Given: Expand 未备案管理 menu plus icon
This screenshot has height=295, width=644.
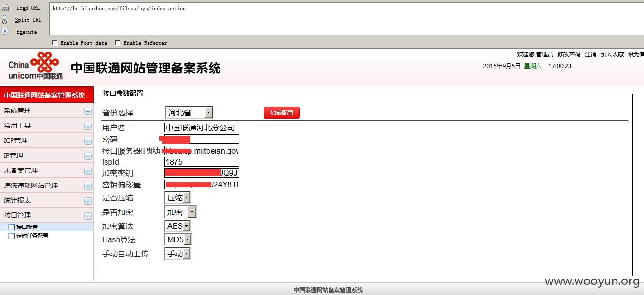Looking at the screenshot, I should coord(88,171).
